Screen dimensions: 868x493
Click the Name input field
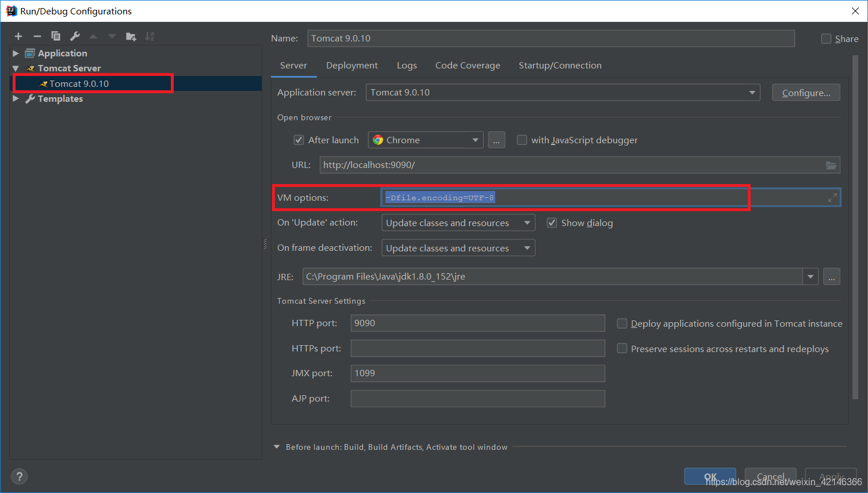(551, 39)
